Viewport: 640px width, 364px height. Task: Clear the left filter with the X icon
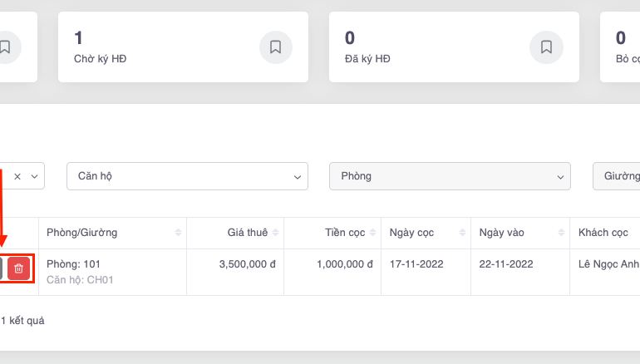pyautogui.click(x=17, y=176)
